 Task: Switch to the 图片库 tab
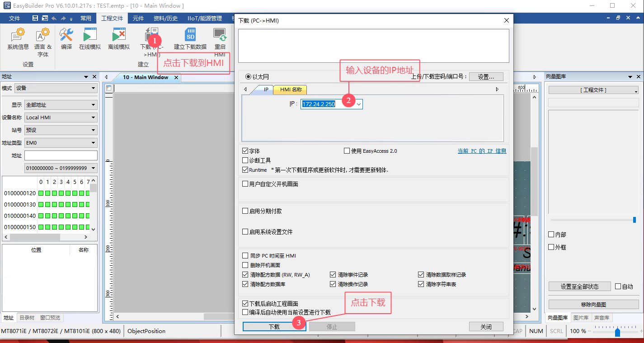coord(581,318)
